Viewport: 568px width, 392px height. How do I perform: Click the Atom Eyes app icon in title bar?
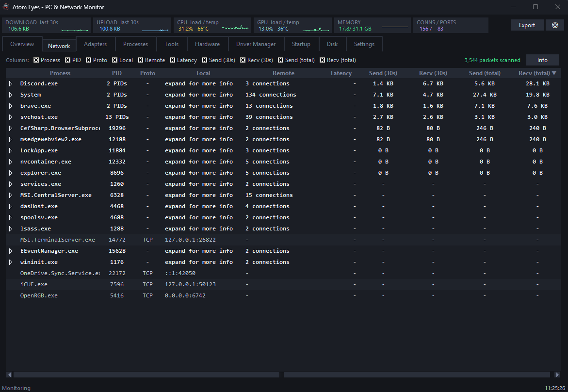(6, 7)
